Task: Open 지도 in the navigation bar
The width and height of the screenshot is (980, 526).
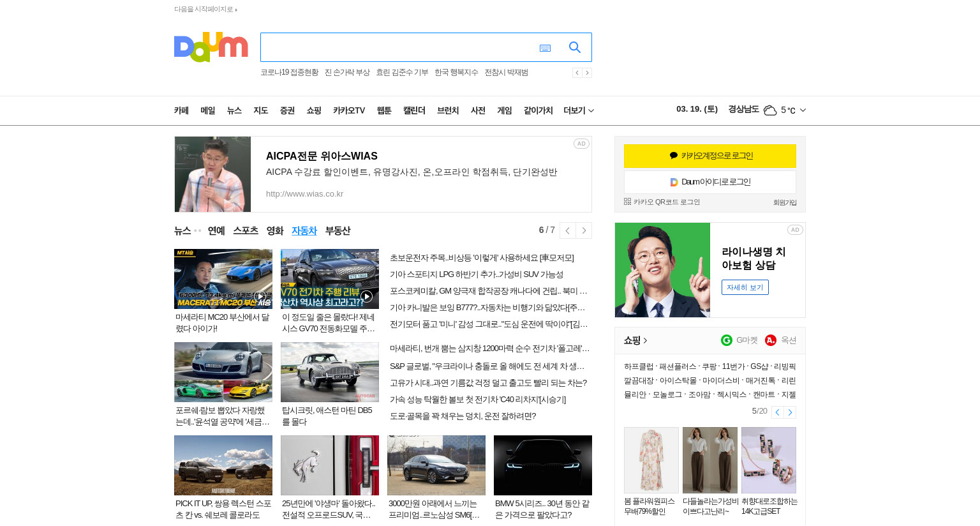Action: pos(261,110)
